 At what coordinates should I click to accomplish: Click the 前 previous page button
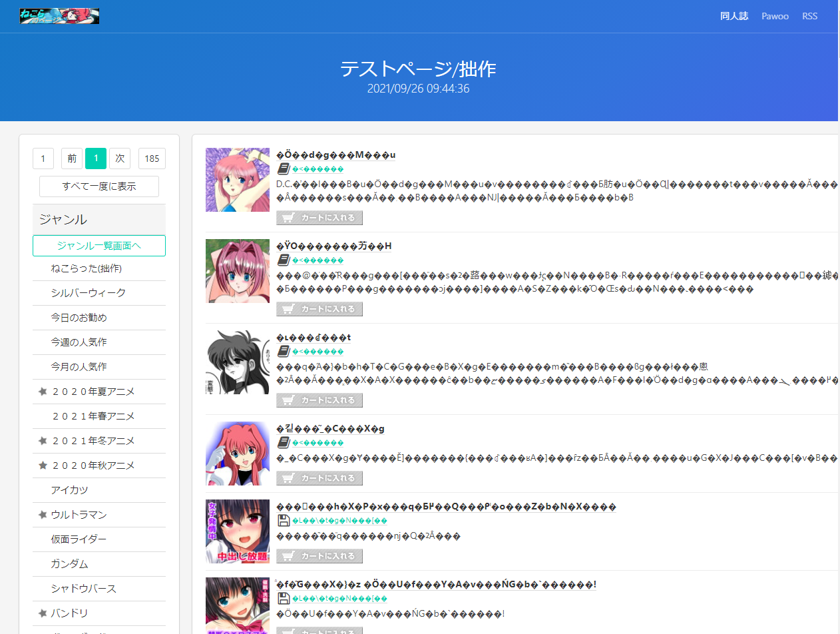(72, 158)
